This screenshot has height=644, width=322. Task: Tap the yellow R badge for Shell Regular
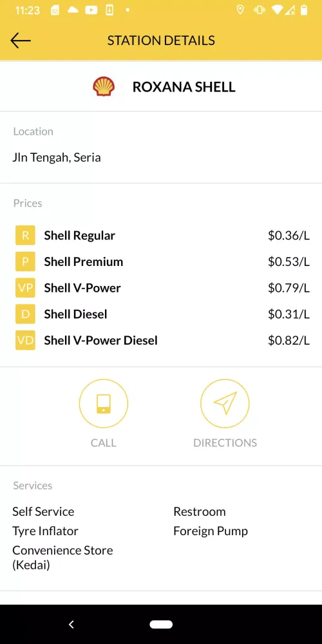coord(26,235)
